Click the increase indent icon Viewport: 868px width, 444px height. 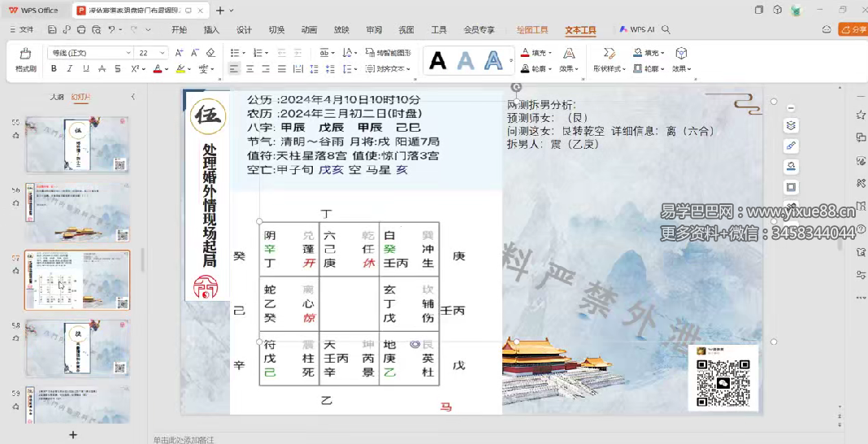pos(297,53)
